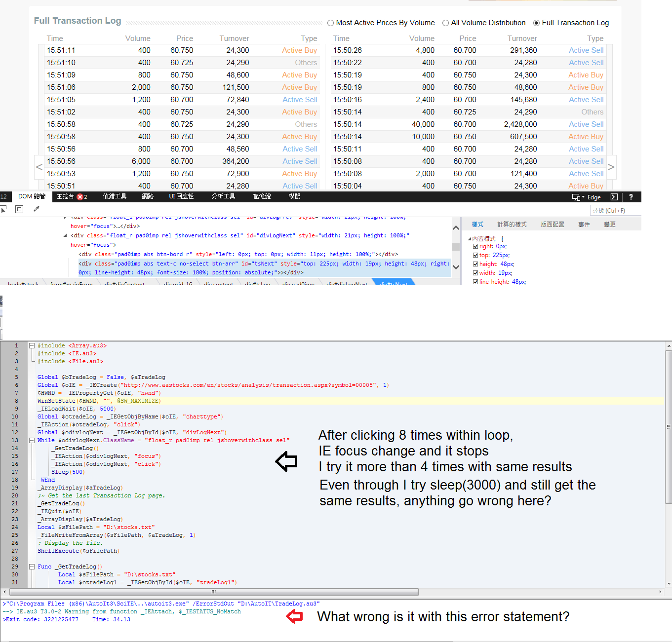Open the 偵錯工具 debugger tab
This screenshot has width=672, height=642.
[x=115, y=196]
